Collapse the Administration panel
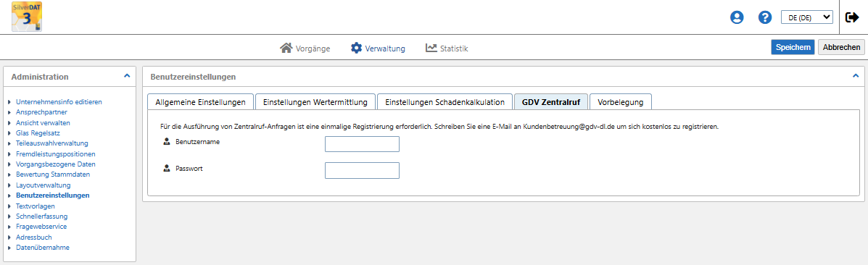The height and width of the screenshot is (265, 868). (127, 76)
